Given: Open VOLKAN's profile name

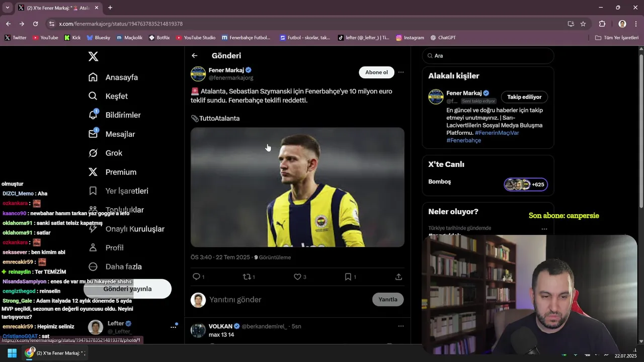Looking at the screenshot, I should (220, 326).
